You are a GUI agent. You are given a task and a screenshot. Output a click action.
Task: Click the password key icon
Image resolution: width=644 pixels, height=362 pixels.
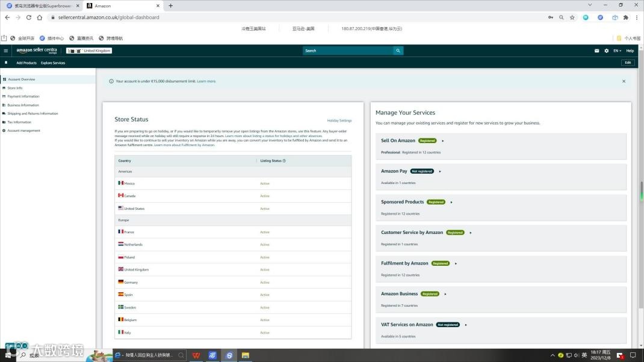pos(550,17)
